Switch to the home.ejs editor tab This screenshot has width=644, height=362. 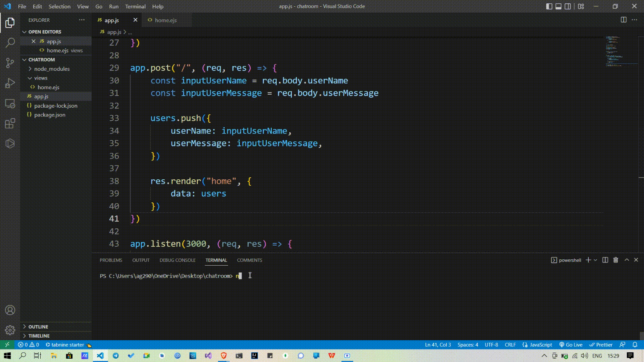click(166, 20)
